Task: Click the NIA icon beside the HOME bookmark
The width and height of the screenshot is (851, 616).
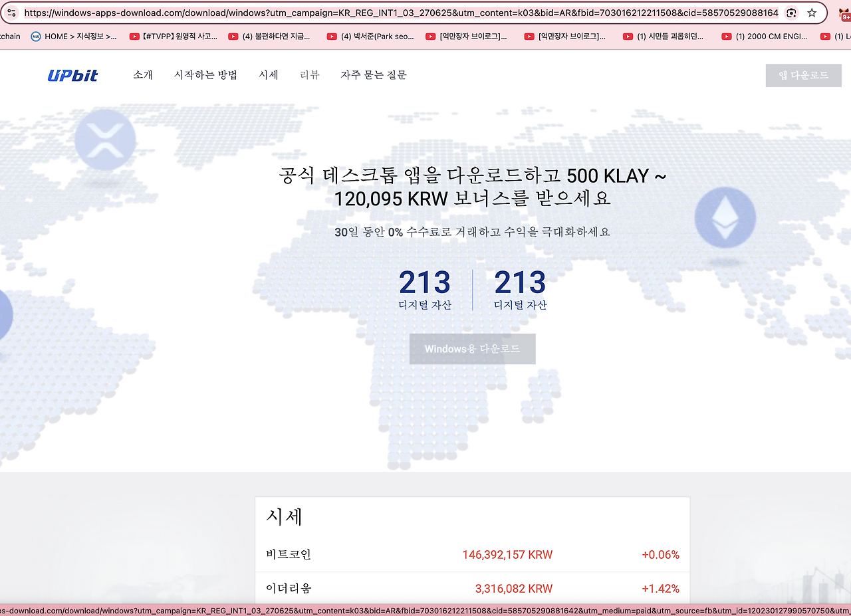Action: coord(35,37)
